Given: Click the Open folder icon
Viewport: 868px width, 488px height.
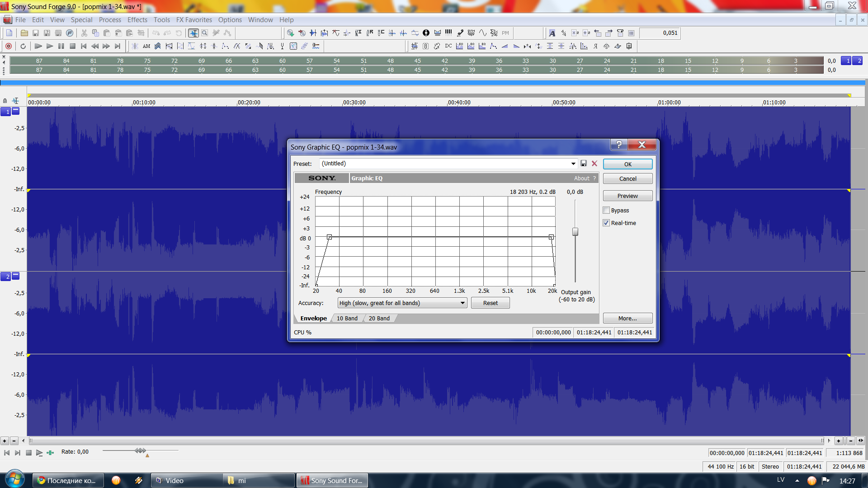Looking at the screenshot, I should pos(24,33).
